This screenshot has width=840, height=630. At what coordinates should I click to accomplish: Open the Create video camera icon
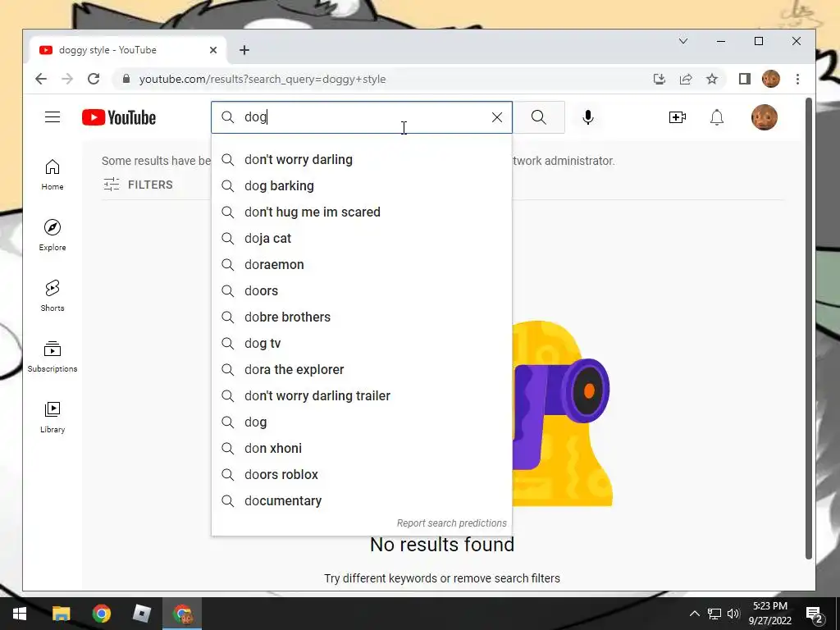pos(678,117)
